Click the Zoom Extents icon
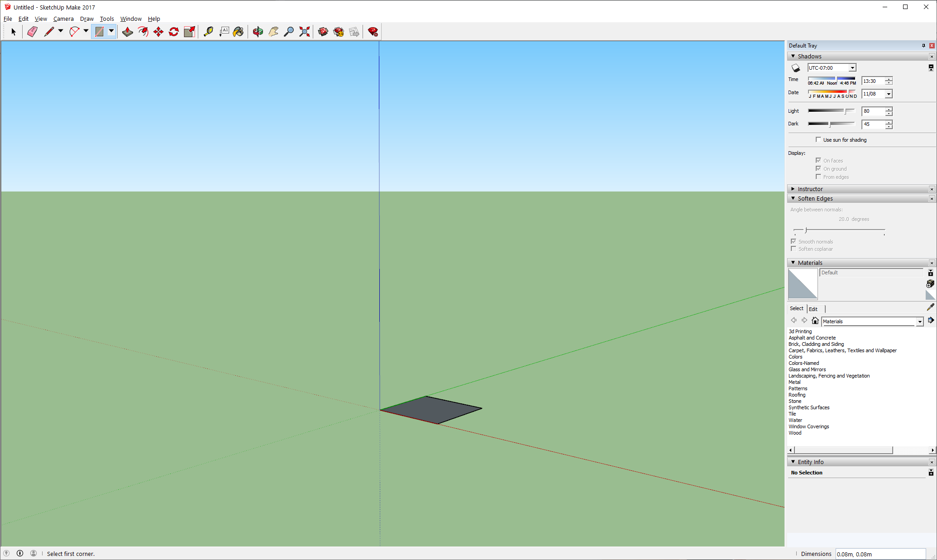Screen dimensions: 937x560 [x=305, y=32]
